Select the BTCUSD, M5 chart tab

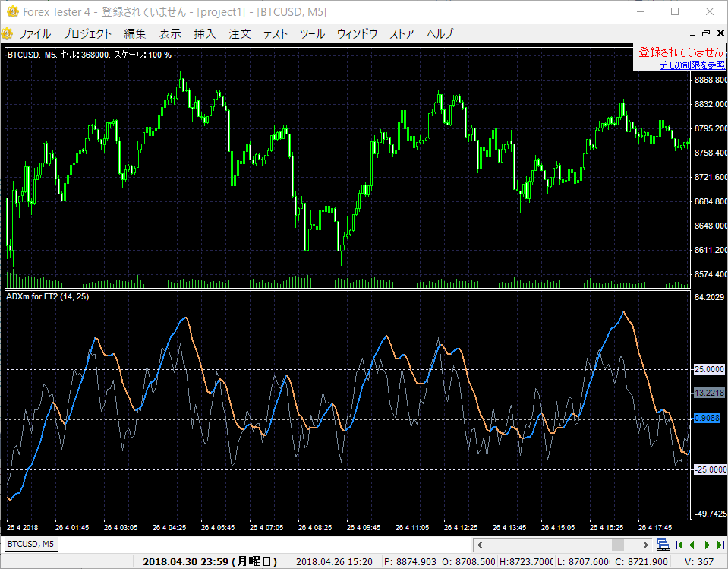coord(31,544)
